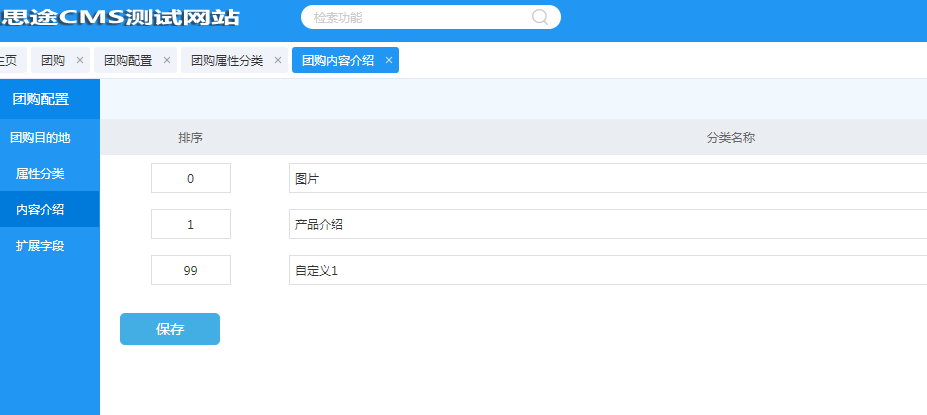Switch to the 团购 tab

pyautogui.click(x=53, y=61)
